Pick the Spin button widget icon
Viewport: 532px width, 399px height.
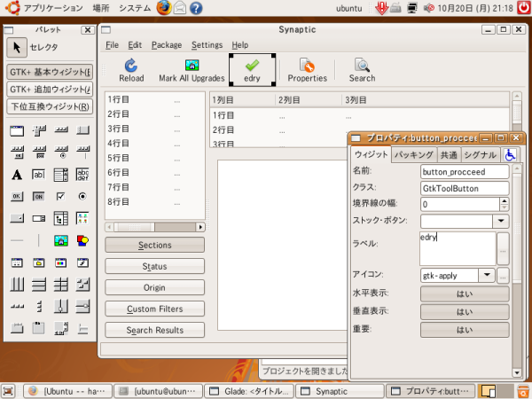39,218
